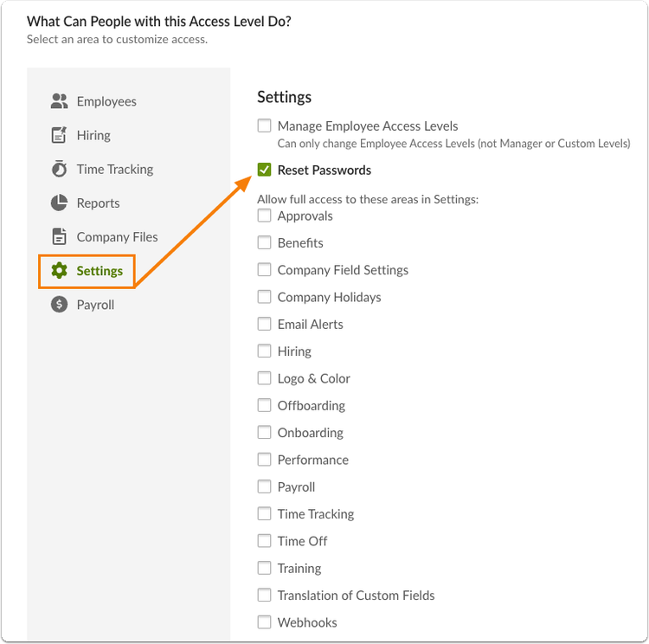
Task: Check the Email Alerts checkbox
Action: 264,324
